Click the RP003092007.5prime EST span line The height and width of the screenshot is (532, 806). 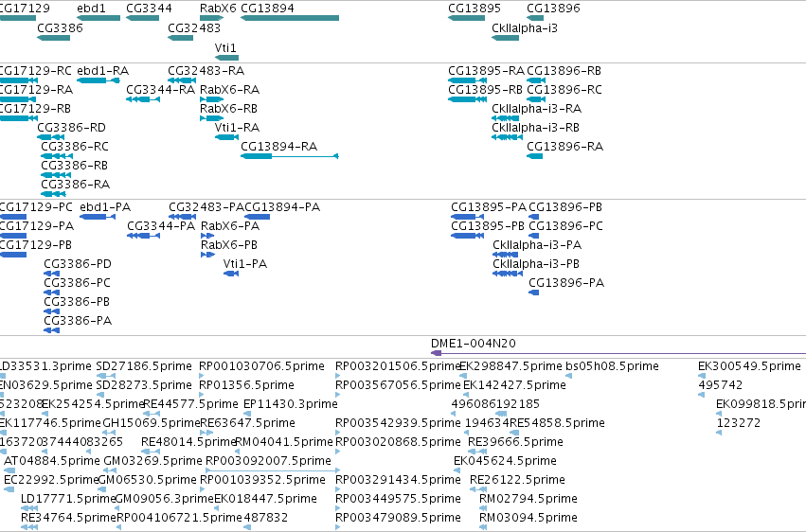pos(273,470)
